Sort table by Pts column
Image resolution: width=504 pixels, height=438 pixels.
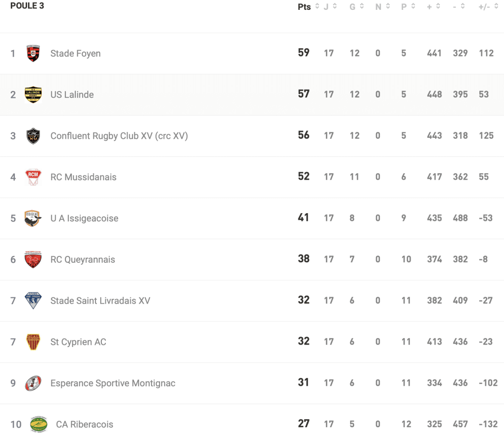point(317,6)
